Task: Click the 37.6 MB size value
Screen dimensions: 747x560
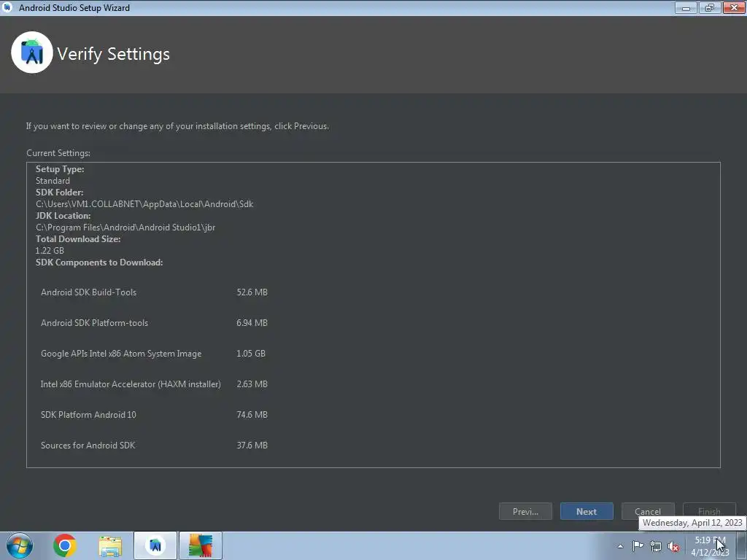Action: click(252, 446)
